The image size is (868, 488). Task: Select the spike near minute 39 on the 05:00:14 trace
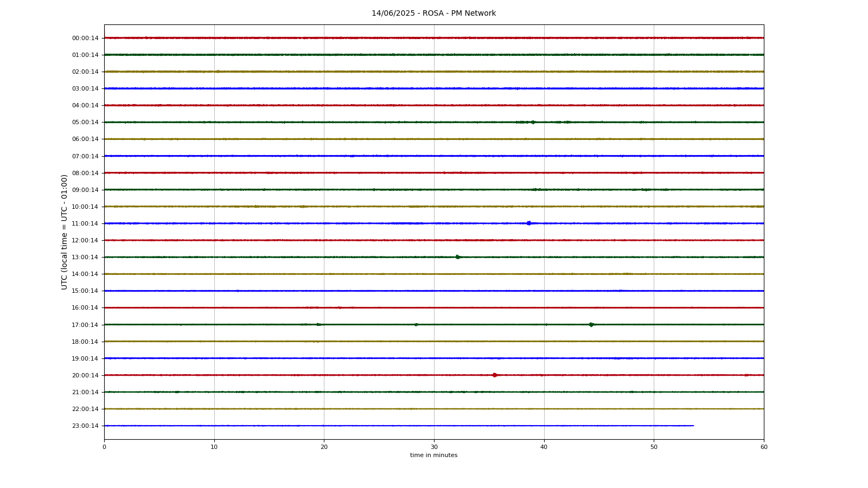tap(533, 122)
